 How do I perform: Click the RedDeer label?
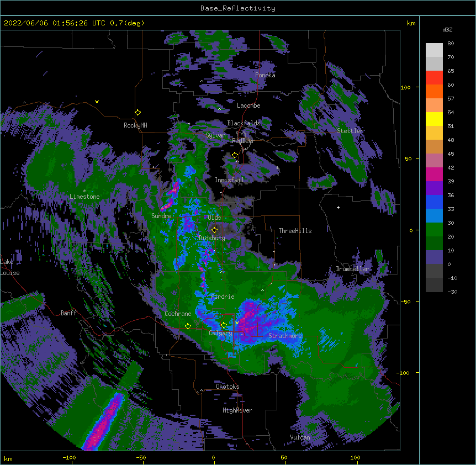point(243,141)
